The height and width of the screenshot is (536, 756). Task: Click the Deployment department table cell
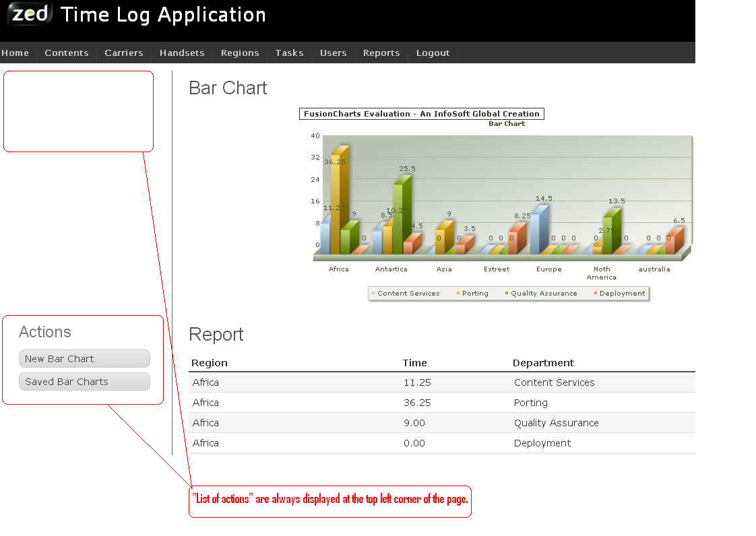[x=542, y=443]
